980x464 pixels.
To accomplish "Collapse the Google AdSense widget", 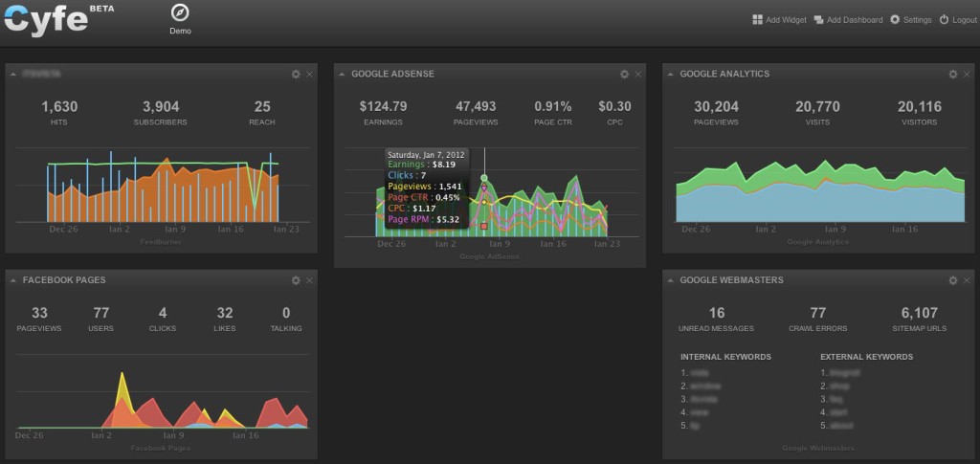I will point(342,75).
